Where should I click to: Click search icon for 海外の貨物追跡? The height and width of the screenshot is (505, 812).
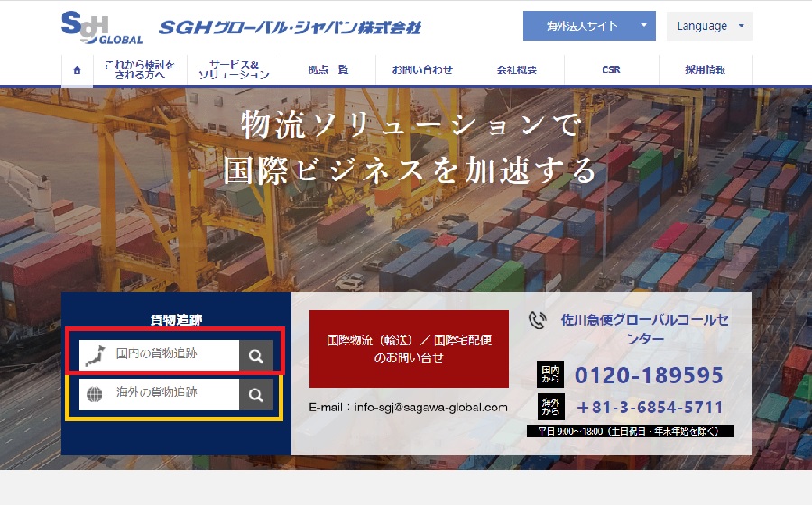pyautogui.click(x=256, y=395)
